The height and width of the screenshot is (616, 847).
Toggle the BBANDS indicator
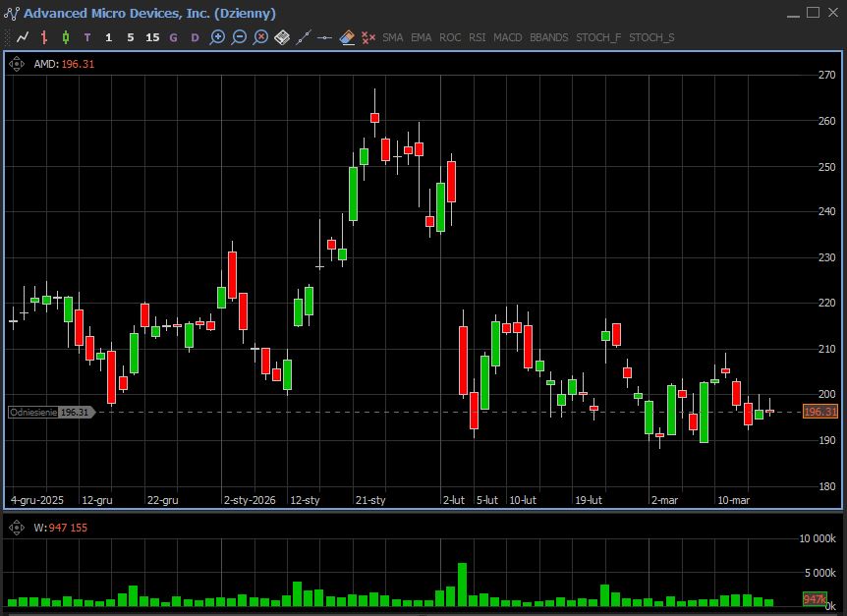[x=548, y=37]
